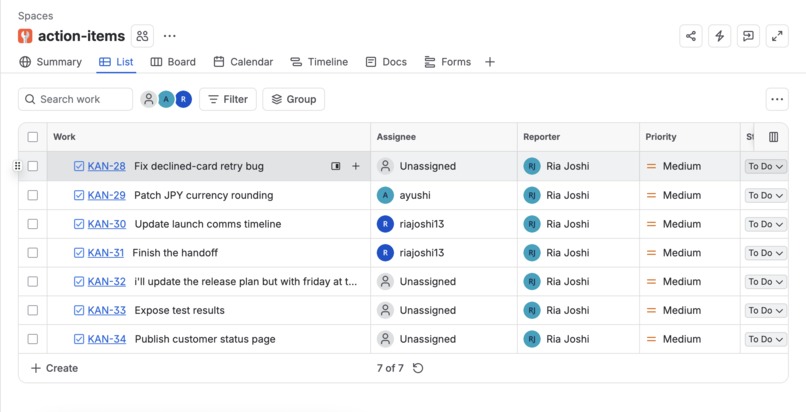The height and width of the screenshot is (412, 806).
Task: Click Ria Joshi reporter avatar in KAN-31 row
Action: click(532, 253)
